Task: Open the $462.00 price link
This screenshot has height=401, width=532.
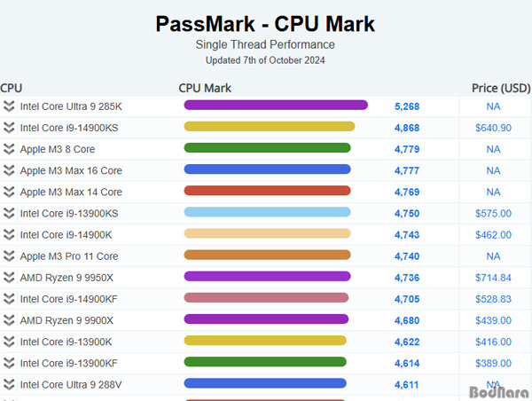Action: coord(493,235)
